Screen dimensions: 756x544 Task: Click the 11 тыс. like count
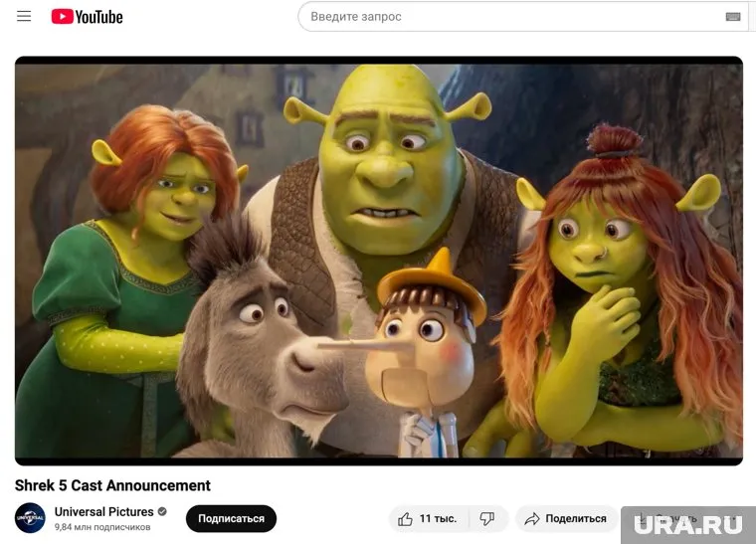pyautogui.click(x=438, y=519)
